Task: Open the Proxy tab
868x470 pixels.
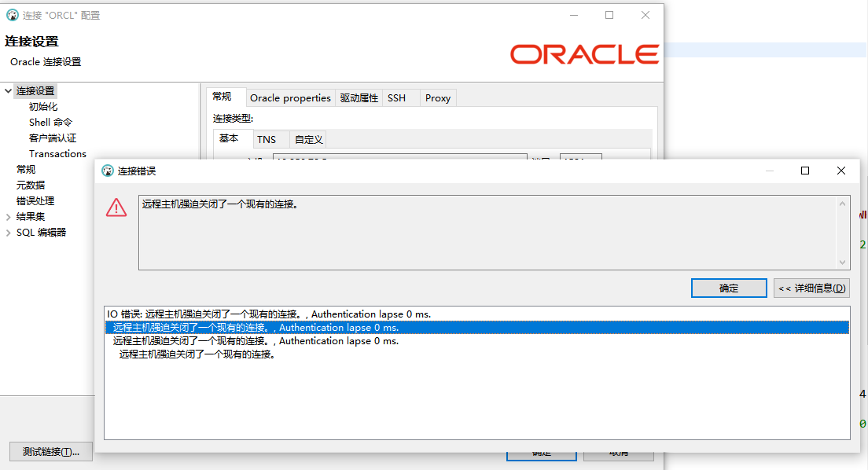Action: click(438, 98)
